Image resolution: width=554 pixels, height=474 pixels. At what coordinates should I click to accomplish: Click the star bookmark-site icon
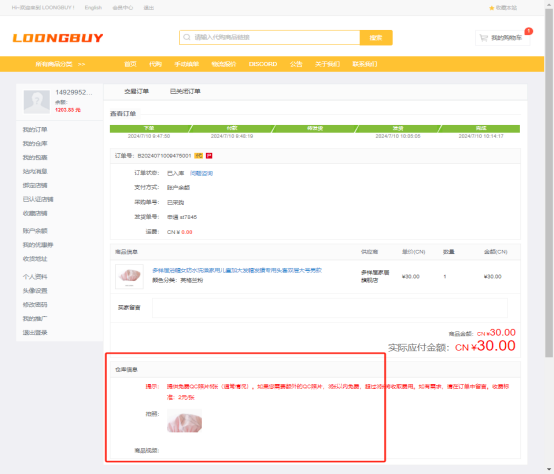(x=491, y=8)
